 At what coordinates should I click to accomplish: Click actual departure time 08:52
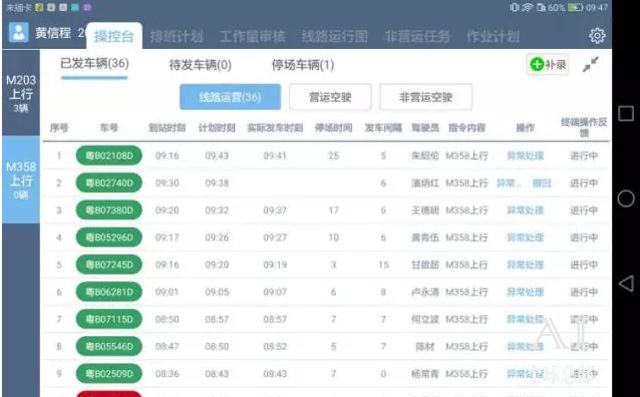point(275,347)
